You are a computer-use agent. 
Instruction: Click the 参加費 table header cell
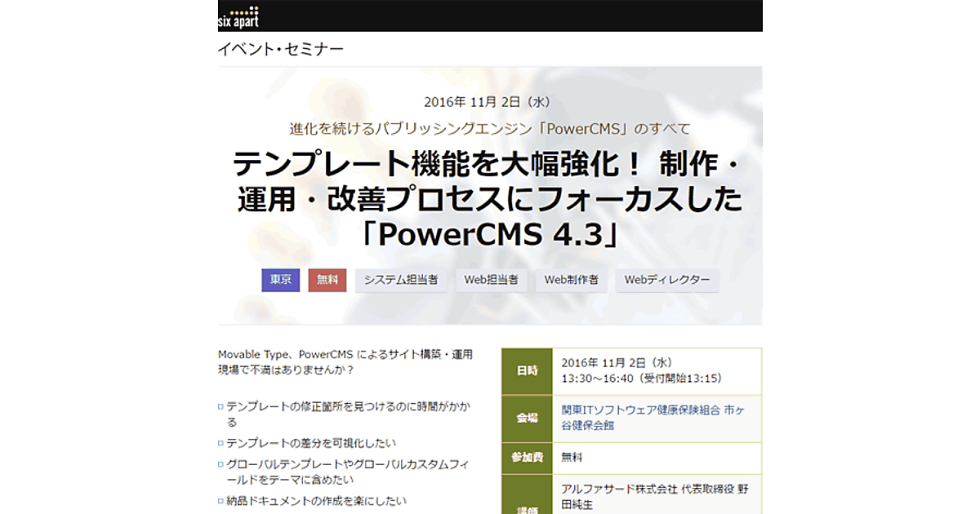[x=527, y=458]
